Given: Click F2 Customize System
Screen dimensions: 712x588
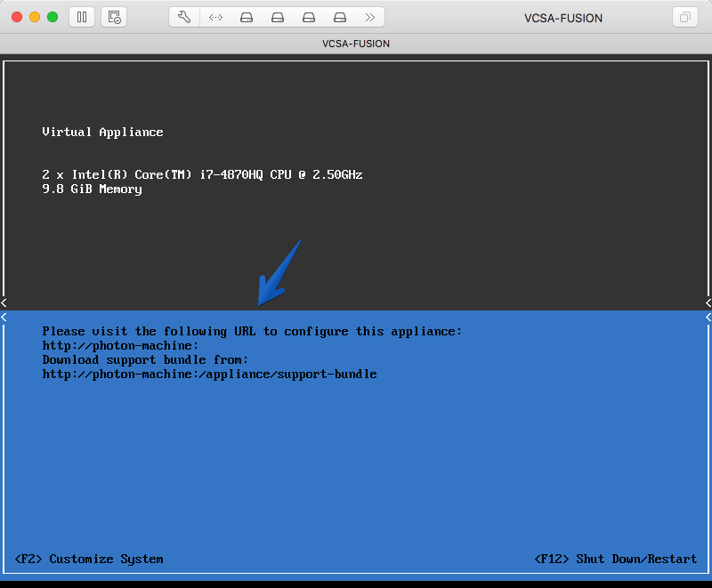Looking at the screenshot, I should 89,559.
